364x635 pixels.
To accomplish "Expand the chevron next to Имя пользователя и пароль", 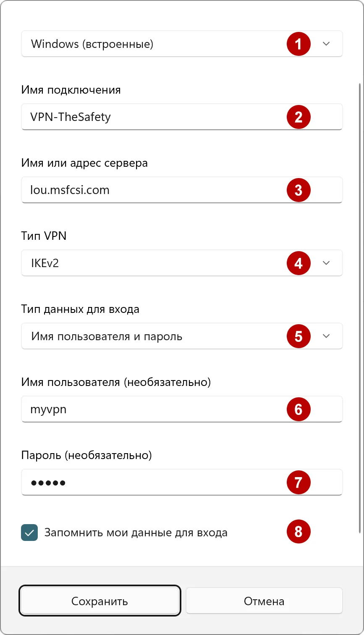I will pos(327,336).
